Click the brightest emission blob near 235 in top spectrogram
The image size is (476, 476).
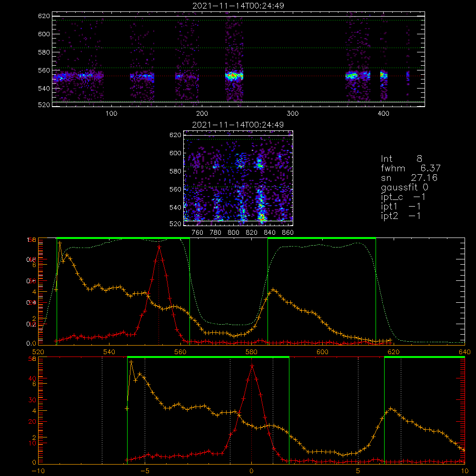[234, 76]
